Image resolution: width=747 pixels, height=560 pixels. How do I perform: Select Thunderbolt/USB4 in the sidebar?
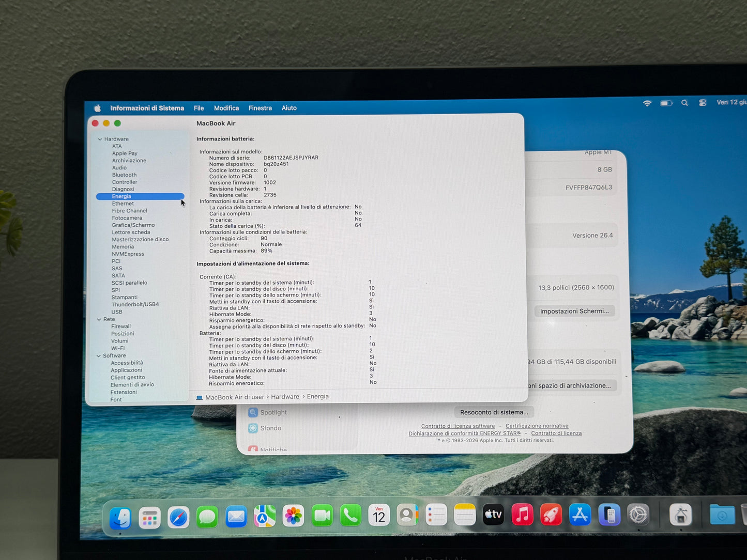pos(135,304)
